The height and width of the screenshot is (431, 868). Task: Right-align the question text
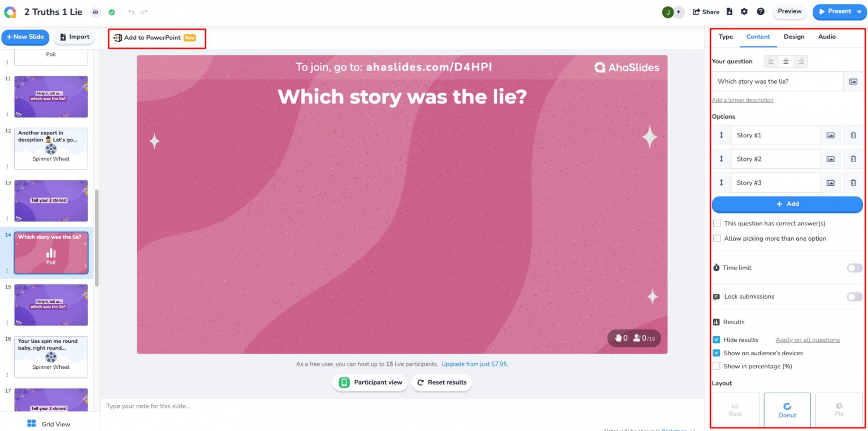point(800,62)
